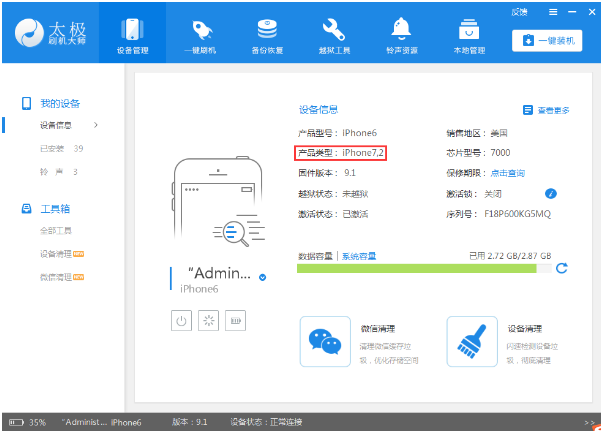Viewport: 601px width, 432px height.
Task: Click the 越狱状态 未越狱 value
Action: click(355, 194)
